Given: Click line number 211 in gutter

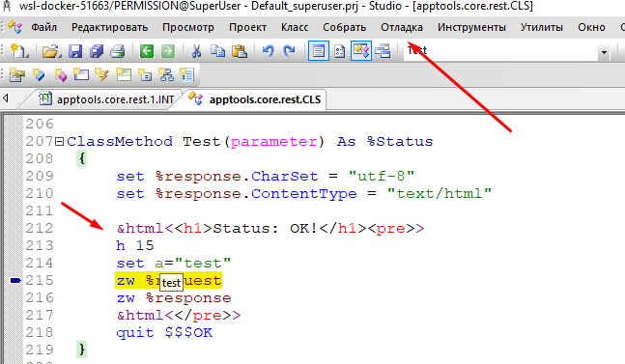Looking at the screenshot, I should 40,210.
